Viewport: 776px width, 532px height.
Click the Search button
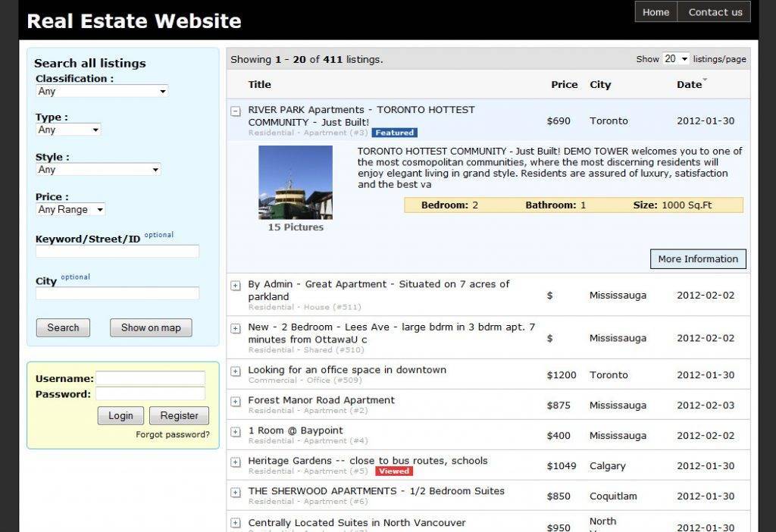pos(63,327)
